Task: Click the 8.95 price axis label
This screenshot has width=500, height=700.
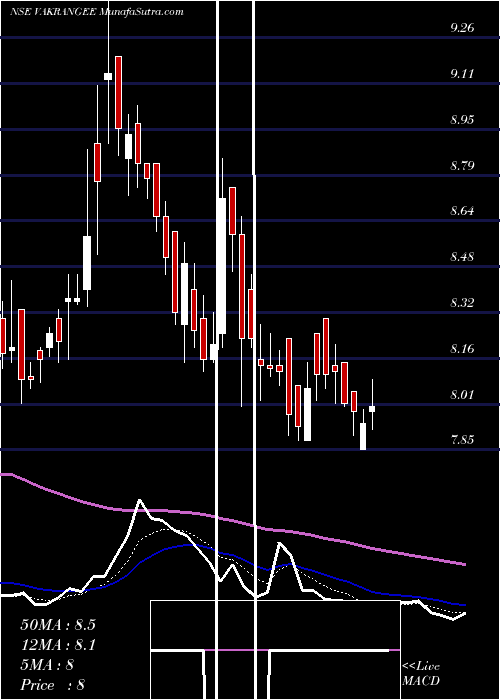Action: [x=462, y=120]
